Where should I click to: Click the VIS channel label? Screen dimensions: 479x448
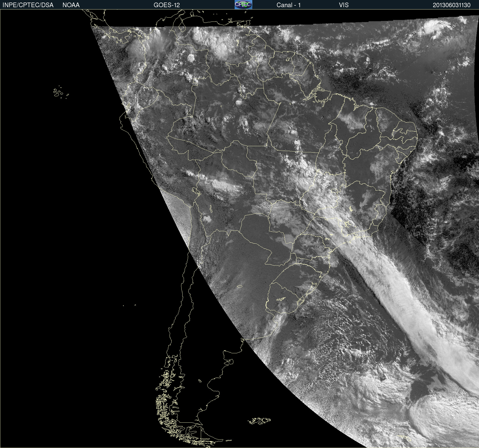point(344,5)
